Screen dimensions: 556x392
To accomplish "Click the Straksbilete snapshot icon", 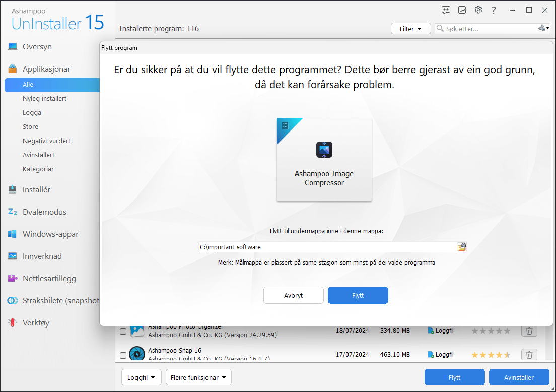I will [13, 300].
